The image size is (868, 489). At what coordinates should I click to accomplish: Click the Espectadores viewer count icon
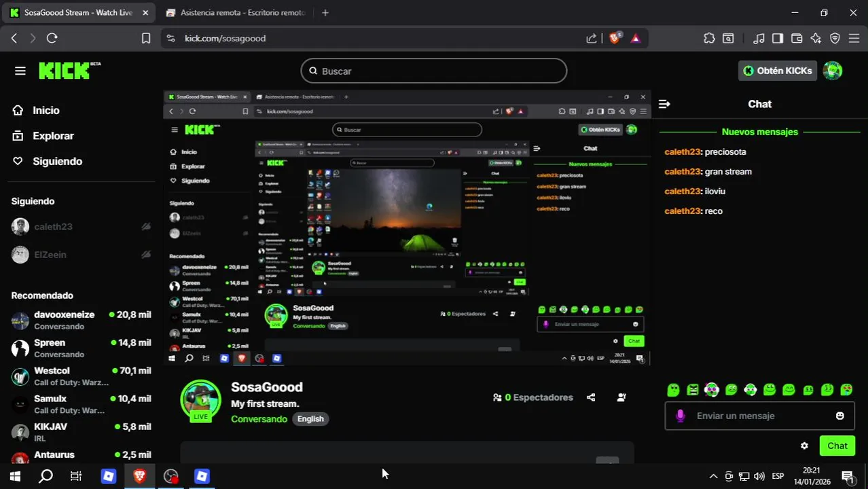(x=498, y=397)
